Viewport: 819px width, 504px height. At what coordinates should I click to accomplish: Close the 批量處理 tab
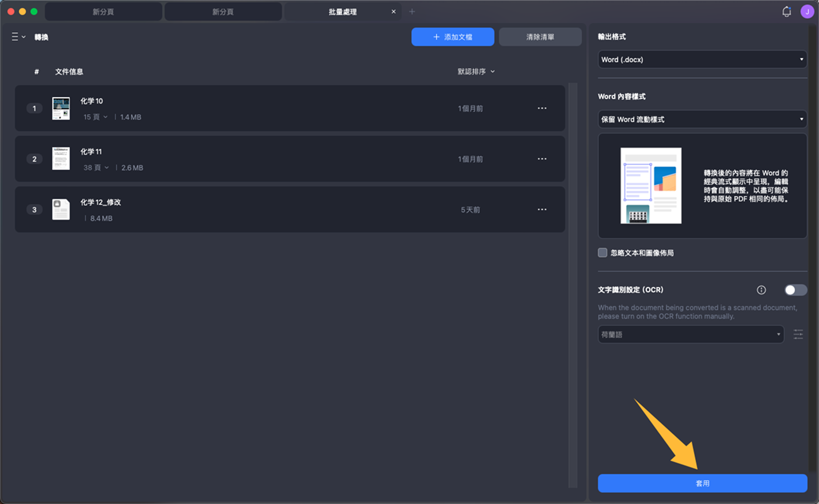pyautogui.click(x=394, y=12)
